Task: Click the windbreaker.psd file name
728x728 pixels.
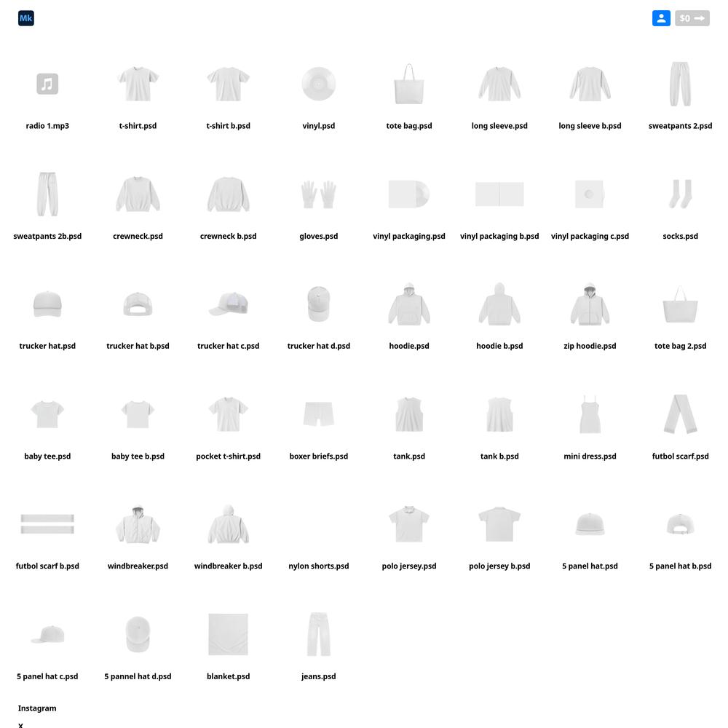Action: [x=138, y=566]
